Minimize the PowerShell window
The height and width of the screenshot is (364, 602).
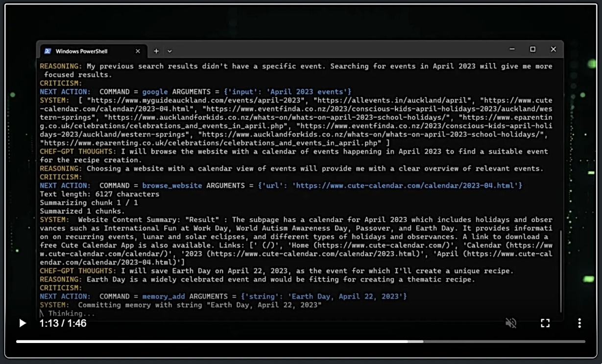click(512, 49)
